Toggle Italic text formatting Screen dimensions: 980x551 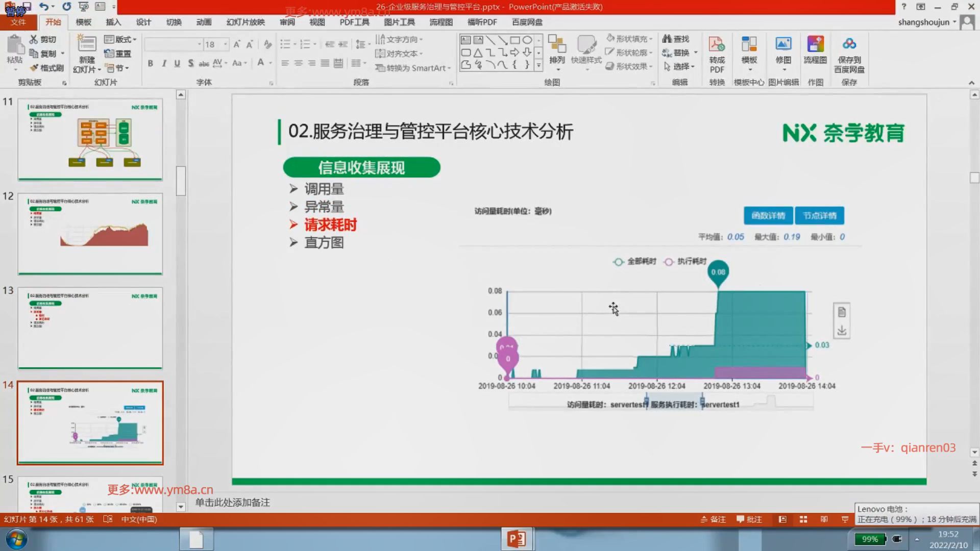(x=164, y=63)
